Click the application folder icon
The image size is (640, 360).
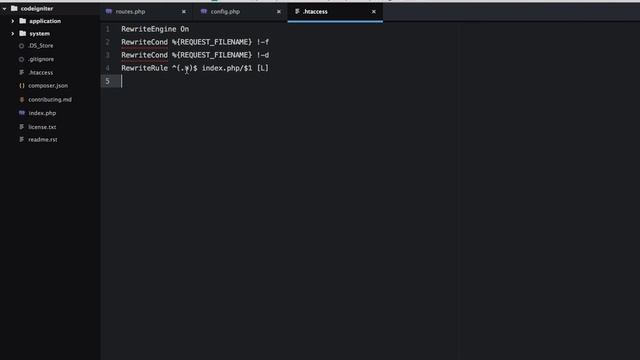coord(23,21)
